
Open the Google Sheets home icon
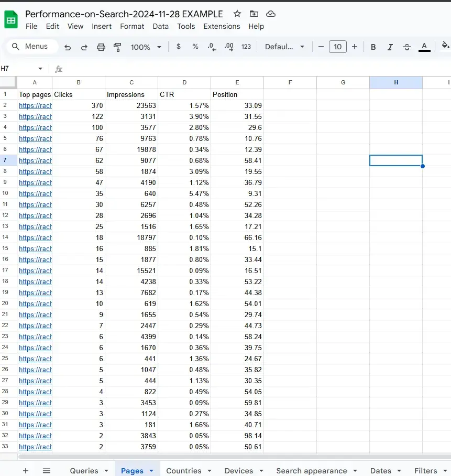click(x=11, y=19)
